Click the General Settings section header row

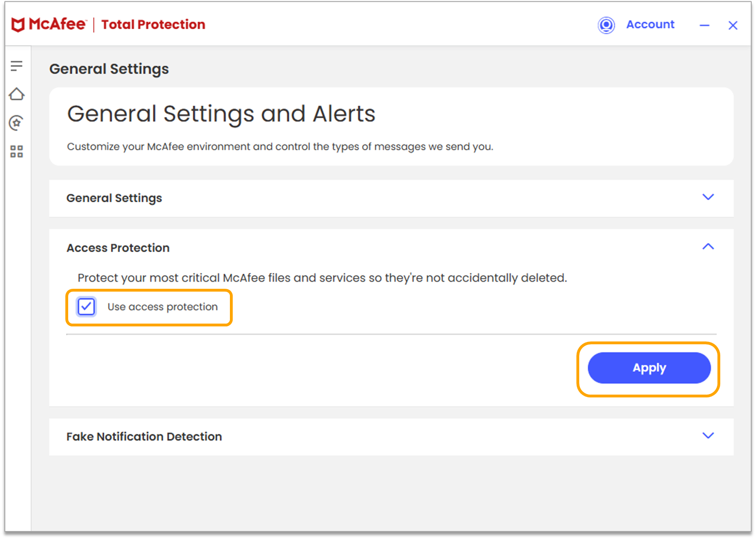[114, 198]
